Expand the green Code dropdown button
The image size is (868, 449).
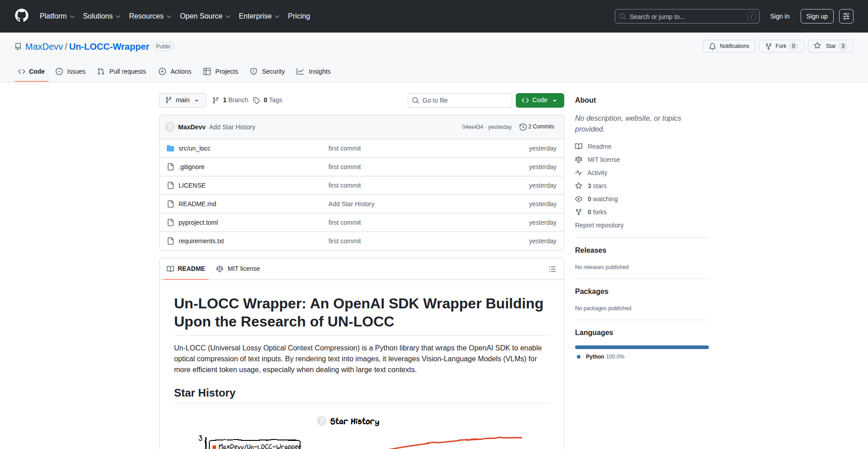(539, 100)
